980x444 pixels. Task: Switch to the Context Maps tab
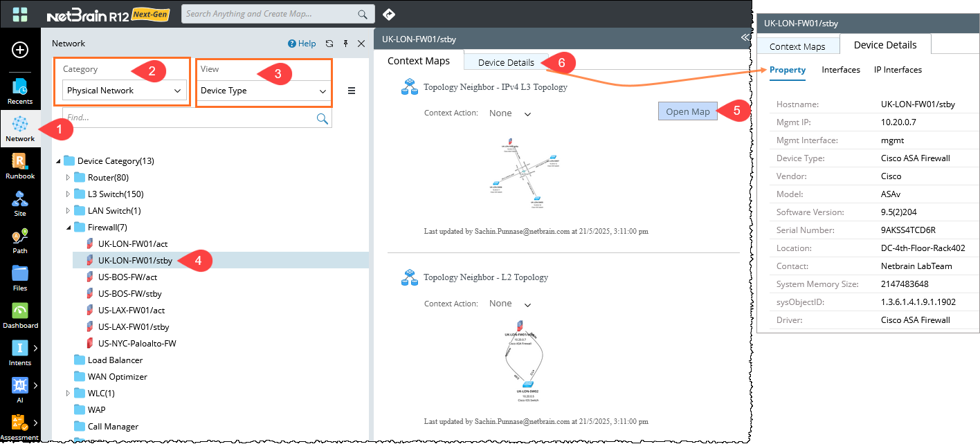click(x=419, y=61)
